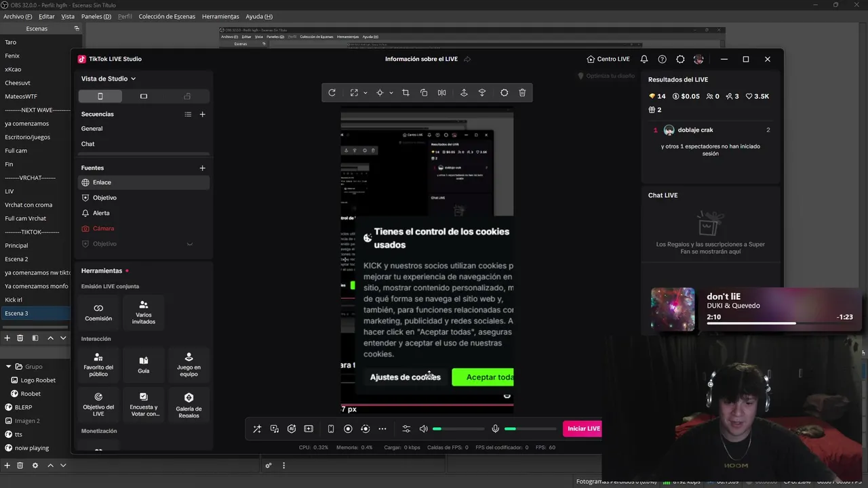868x488 pixels.
Task: Mute the microphone
Action: 496,428
